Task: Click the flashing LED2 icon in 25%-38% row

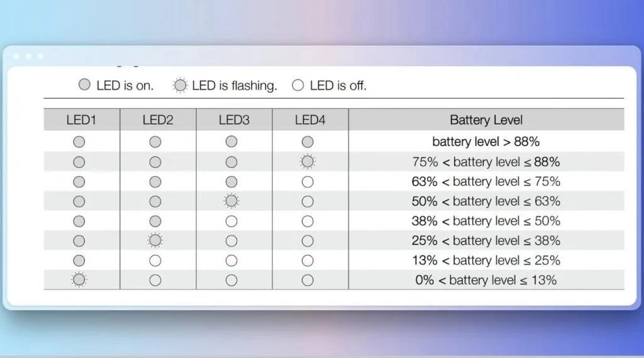Action: click(x=155, y=240)
